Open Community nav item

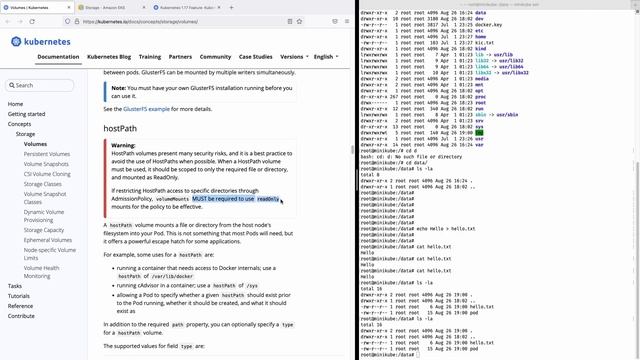point(215,57)
